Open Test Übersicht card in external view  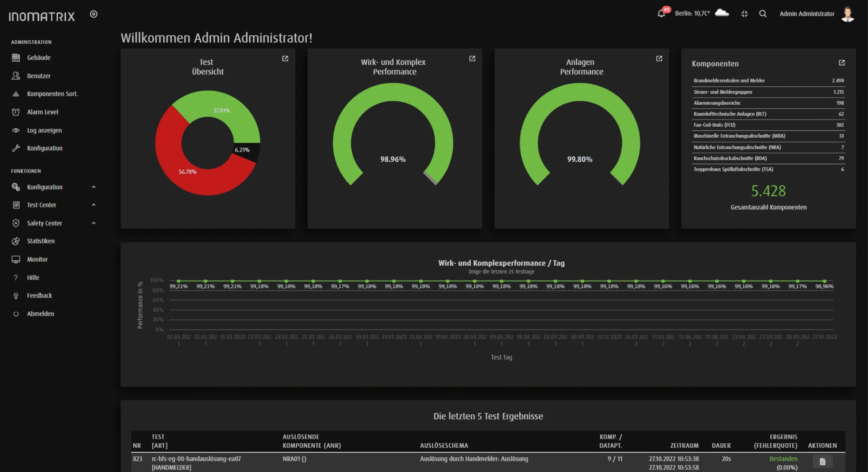pos(285,59)
